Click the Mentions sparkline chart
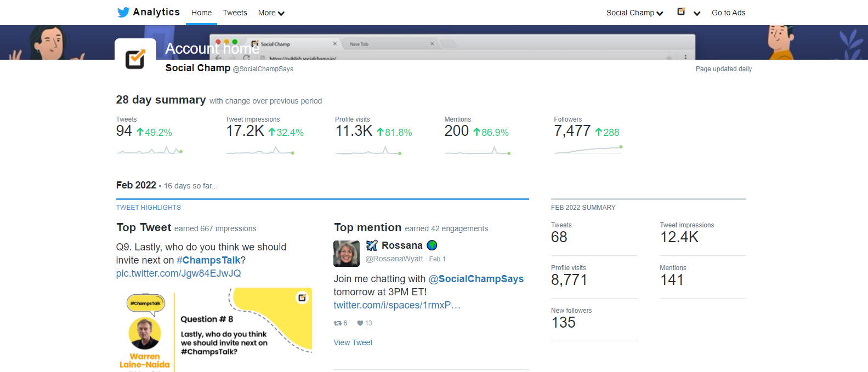This screenshot has height=372, width=868. pyautogui.click(x=478, y=151)
